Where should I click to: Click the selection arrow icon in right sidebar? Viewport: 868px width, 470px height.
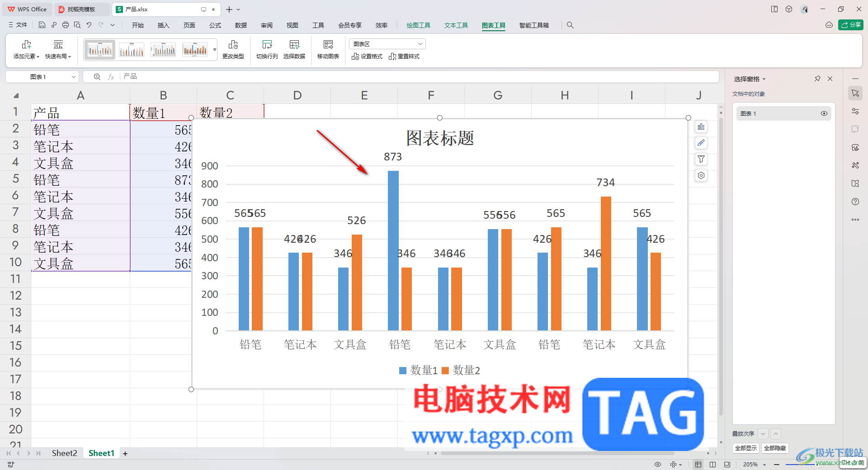pyautogui.click(x=855, y=93)
